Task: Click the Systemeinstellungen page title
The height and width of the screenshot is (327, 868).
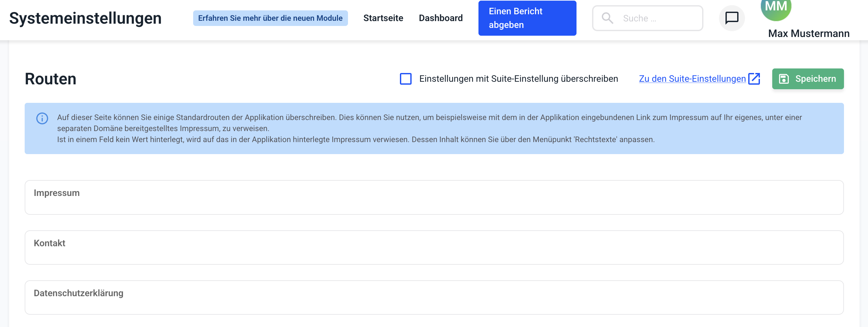Action: (x=85, y=18)
